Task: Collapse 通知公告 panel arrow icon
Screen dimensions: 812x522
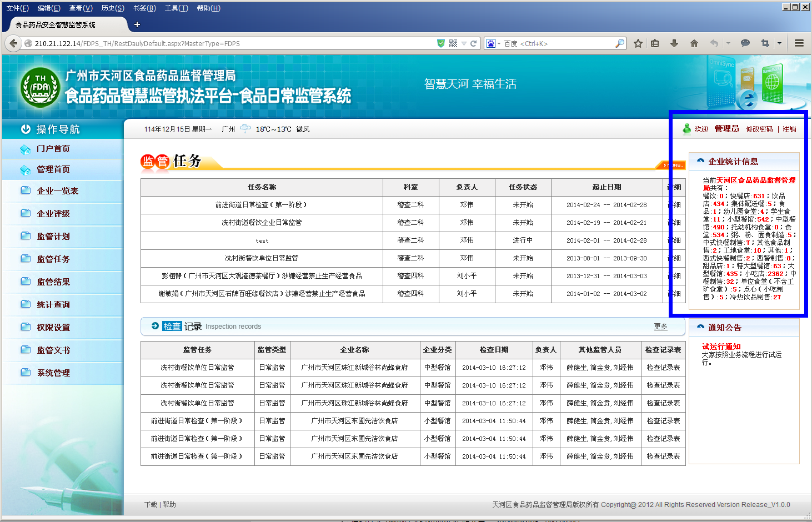Action: (x=700, y=327)
